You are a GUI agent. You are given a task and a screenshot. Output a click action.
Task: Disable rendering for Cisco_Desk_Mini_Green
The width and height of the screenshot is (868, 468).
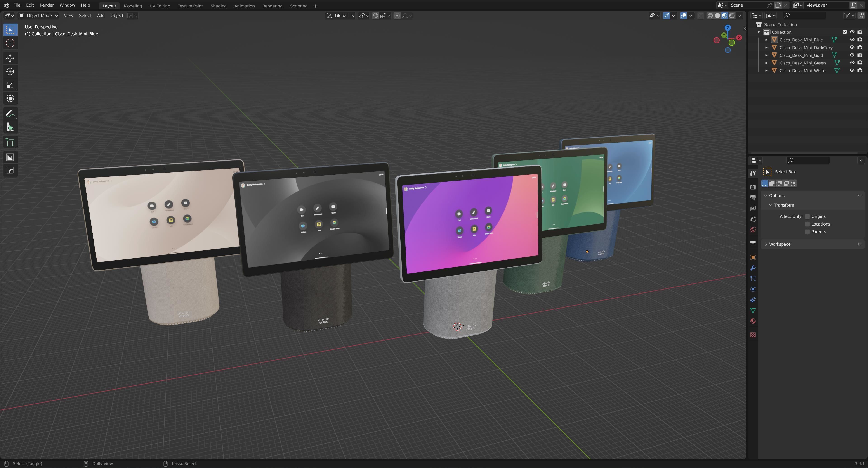(x=860, y=63)
